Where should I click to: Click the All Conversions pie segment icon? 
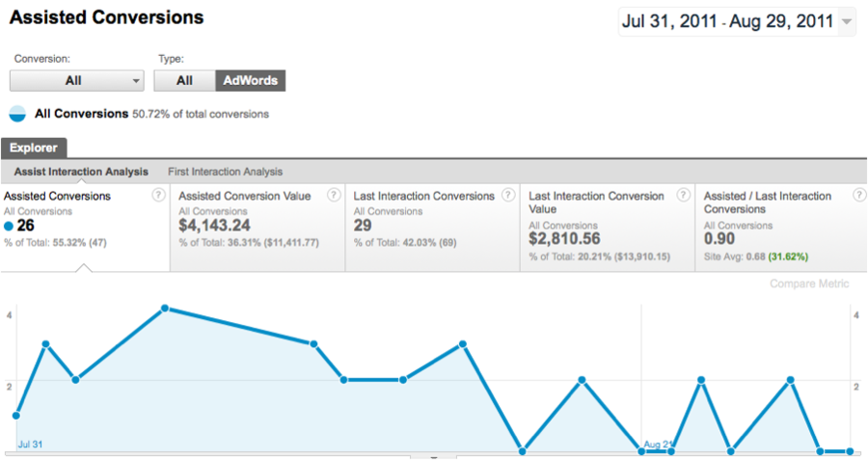17,114
